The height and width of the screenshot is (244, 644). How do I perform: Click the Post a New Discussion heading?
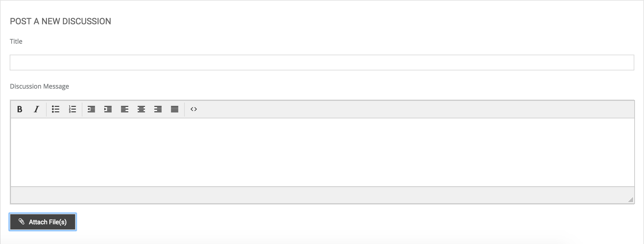(61, 21)
